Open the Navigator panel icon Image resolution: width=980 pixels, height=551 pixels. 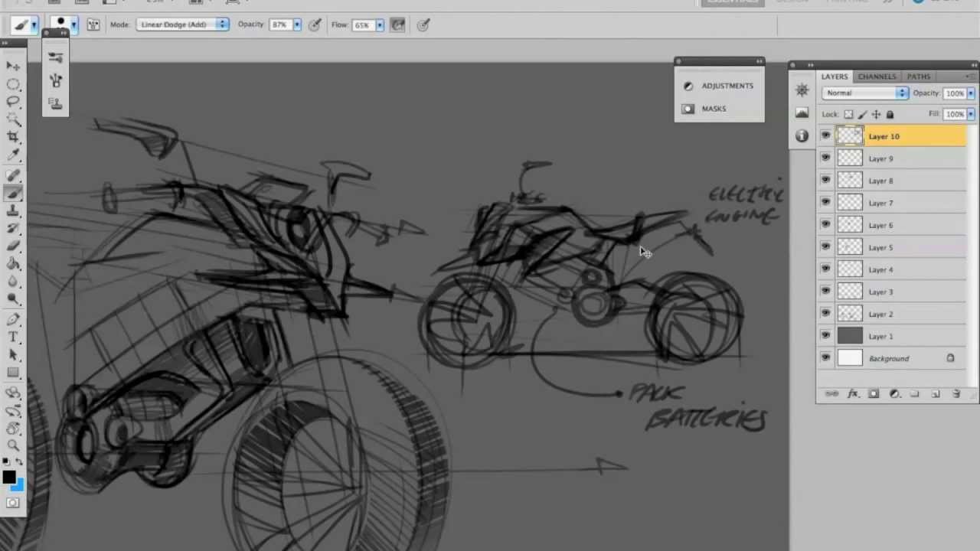click(x=802, y=90)
